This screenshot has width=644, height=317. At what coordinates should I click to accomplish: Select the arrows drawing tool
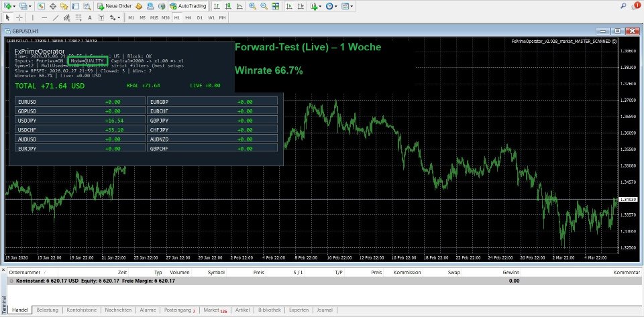[112, 17]
